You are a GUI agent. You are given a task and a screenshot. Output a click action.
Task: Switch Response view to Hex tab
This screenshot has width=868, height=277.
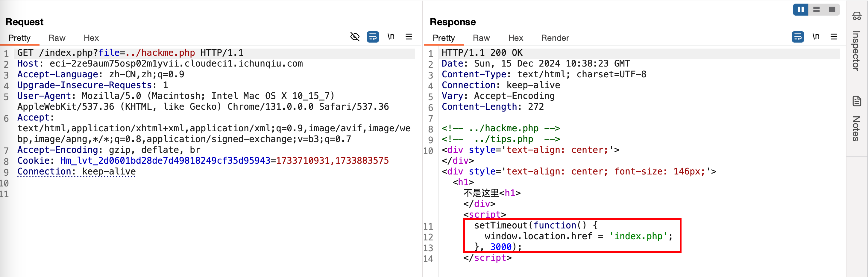515,38
